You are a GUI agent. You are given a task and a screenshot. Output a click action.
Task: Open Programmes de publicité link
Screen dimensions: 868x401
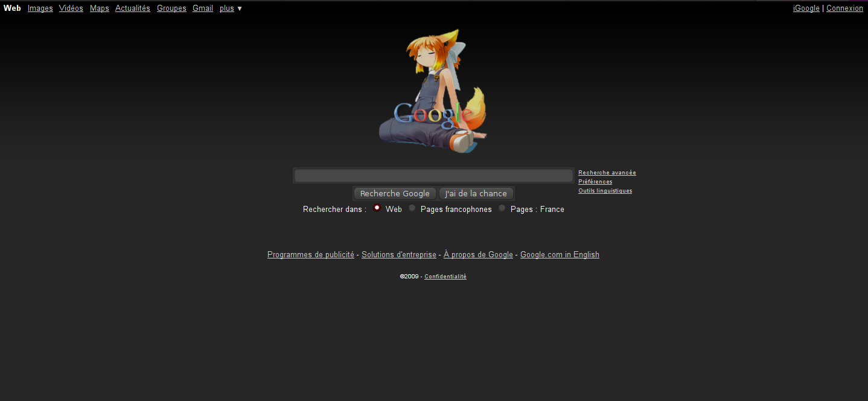pyautogui.click(x=311, y=255)
